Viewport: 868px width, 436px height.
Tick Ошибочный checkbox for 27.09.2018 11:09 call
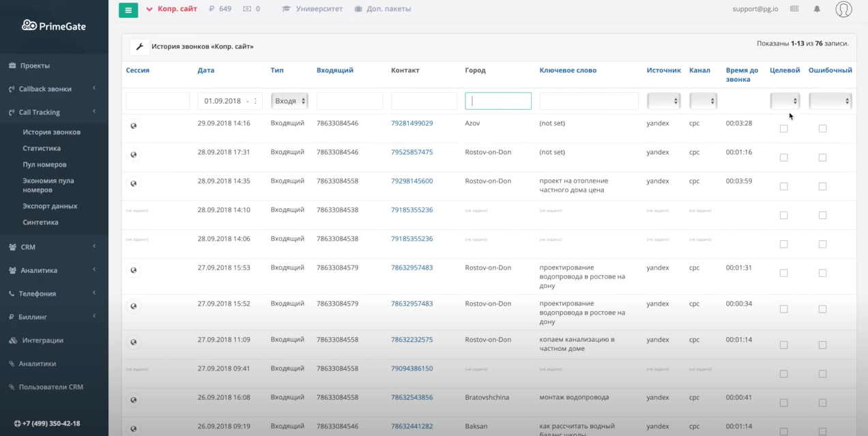(822, 345)
